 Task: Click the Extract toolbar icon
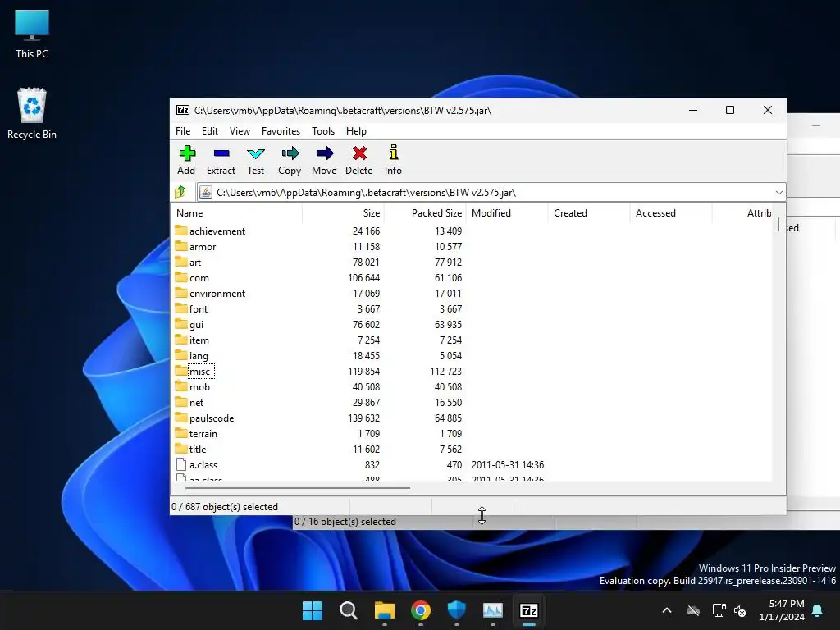tap(221, 159)
